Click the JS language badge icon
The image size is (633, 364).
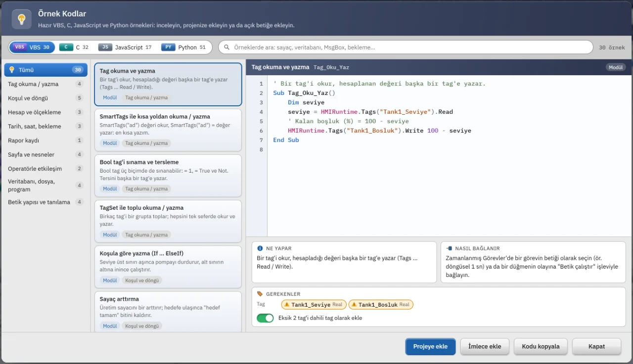tap(105, 47)
